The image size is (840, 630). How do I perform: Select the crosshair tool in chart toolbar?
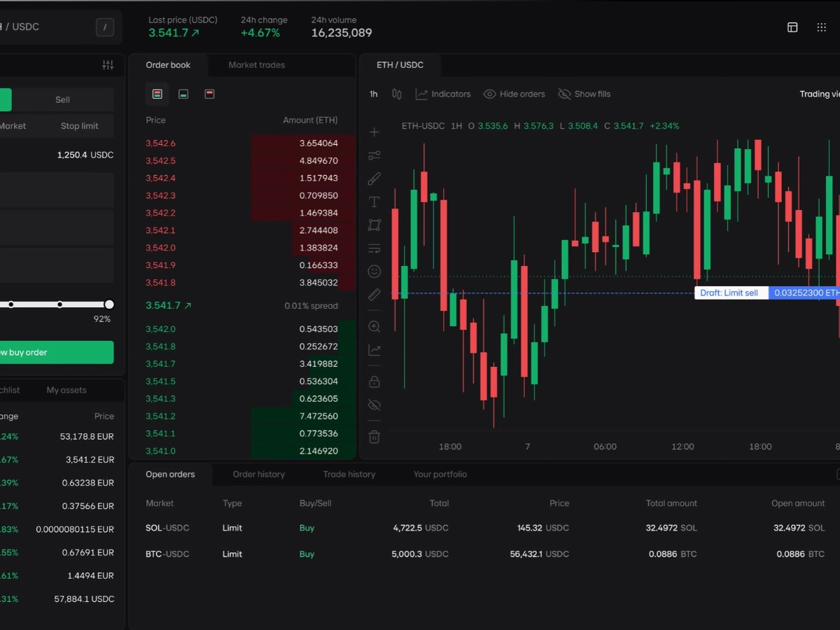(374, 132)
